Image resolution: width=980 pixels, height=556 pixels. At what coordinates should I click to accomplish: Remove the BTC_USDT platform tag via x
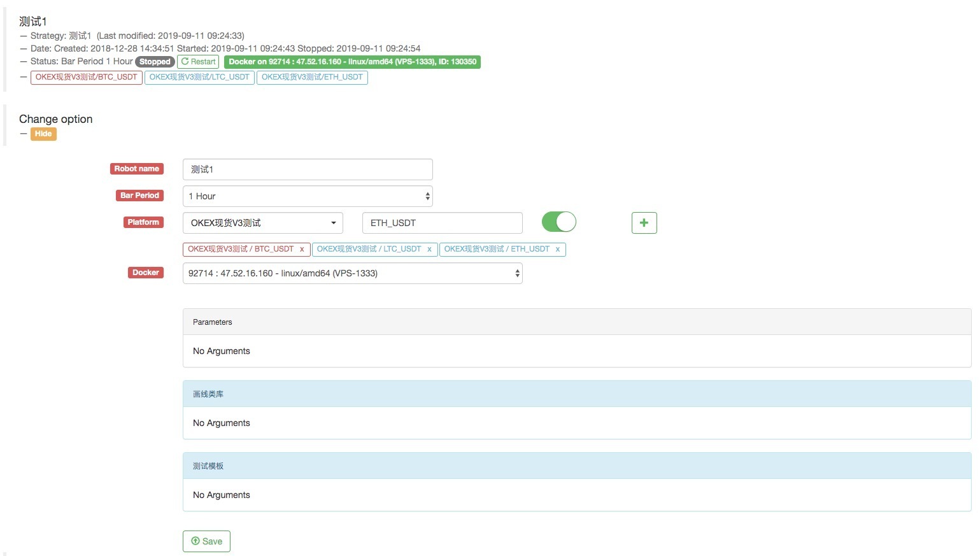click(x=302, y=249)
